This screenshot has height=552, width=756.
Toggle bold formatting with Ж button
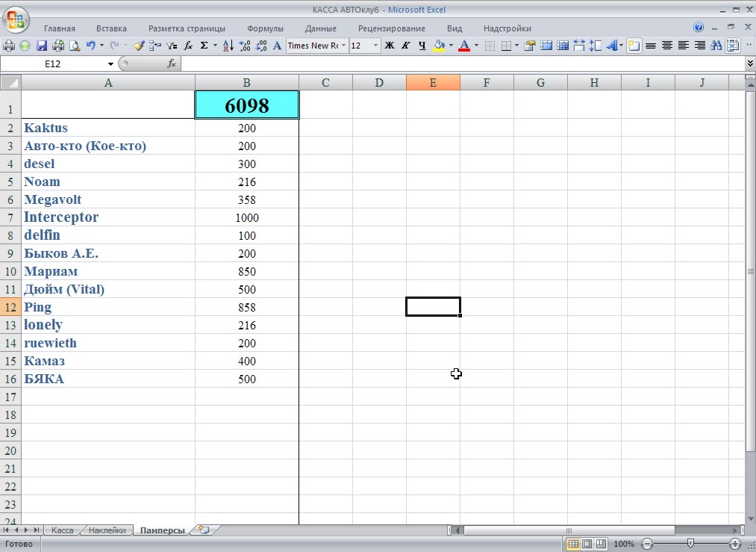point(389,46)
